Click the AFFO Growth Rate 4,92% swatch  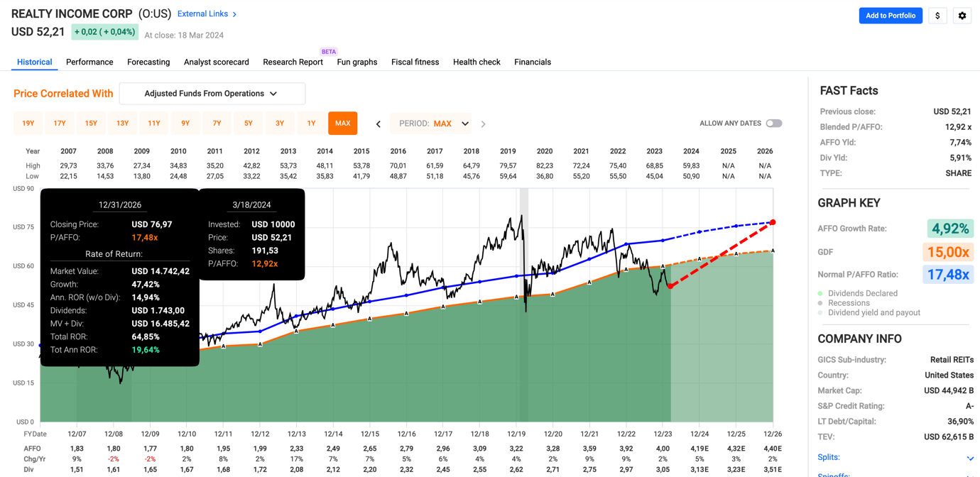(950, 229)
